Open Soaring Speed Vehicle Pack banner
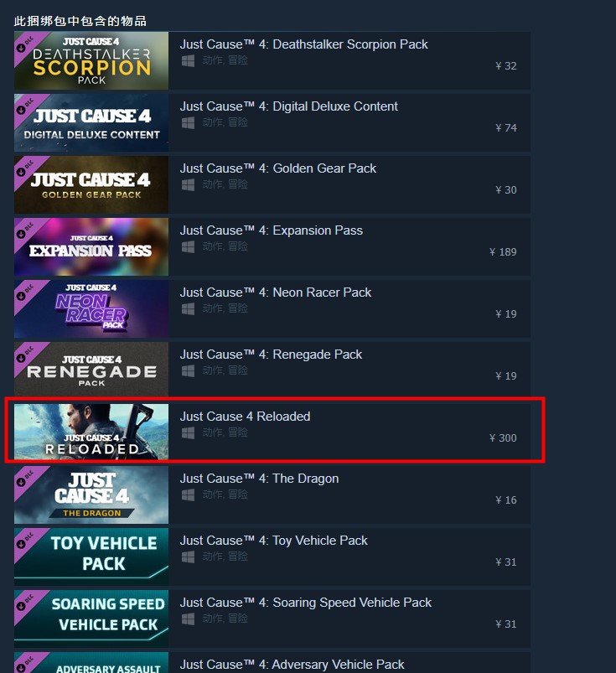This screenshot has height=673, width=616. click(91, 619)
